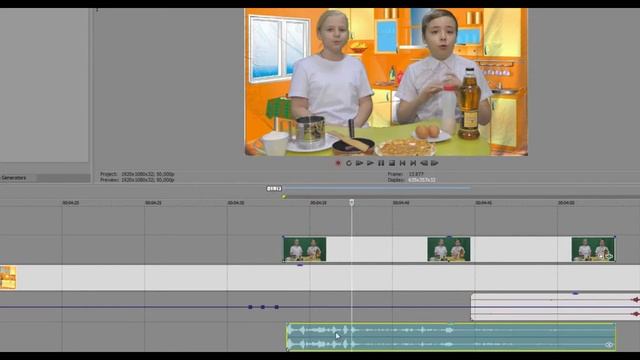Select the yellow loop region start marker
Image resolution: width=640 pixels, height=360 pixels.
(284, 197)
